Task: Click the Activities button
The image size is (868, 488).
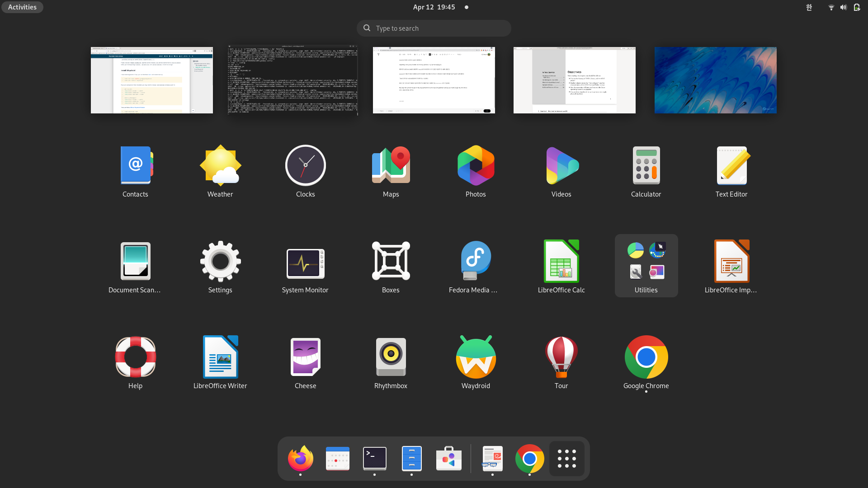Action: pyautogui.click(x=22, y=7)
